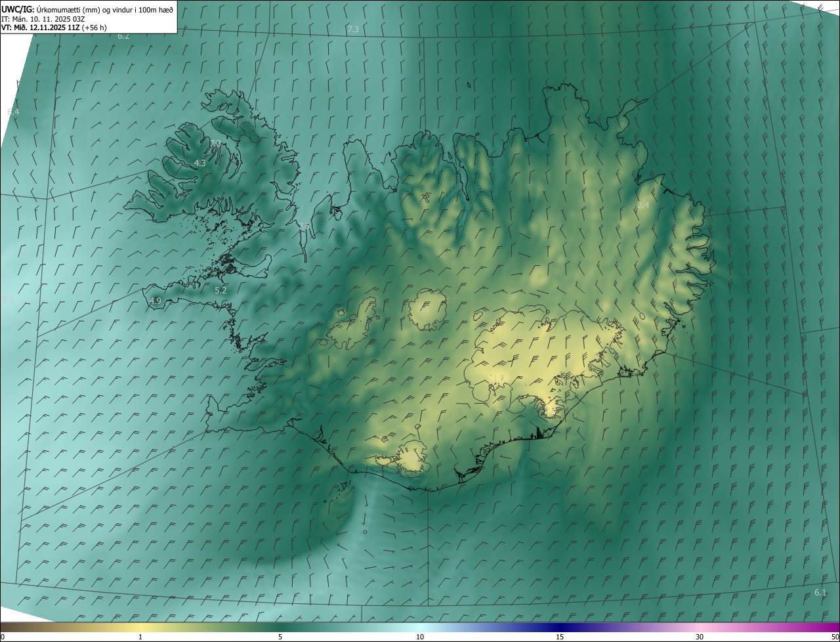
Task: Click the 4.9 value label on the map
Action: click(x=156, y=301)
